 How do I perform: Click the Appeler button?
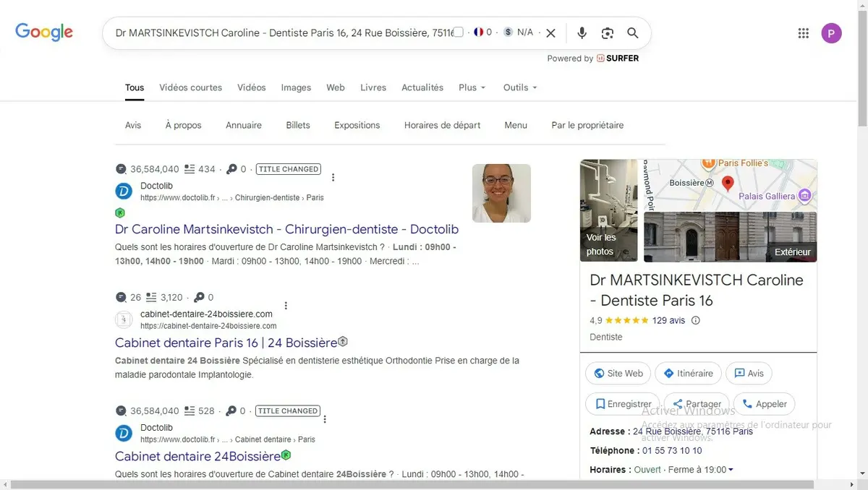764,404
